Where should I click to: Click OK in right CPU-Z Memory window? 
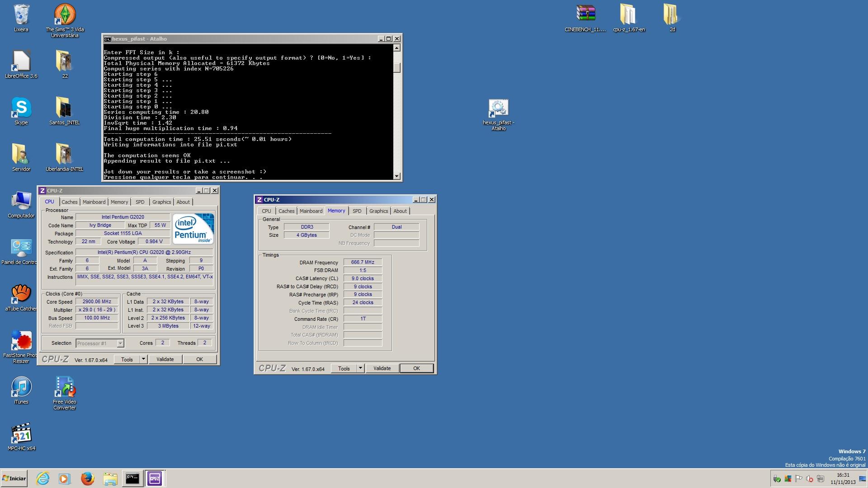(416, 368)
